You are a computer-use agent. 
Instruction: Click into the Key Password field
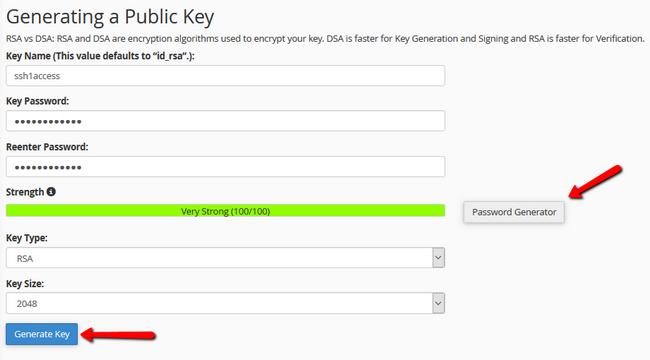[x=226, y=121]
